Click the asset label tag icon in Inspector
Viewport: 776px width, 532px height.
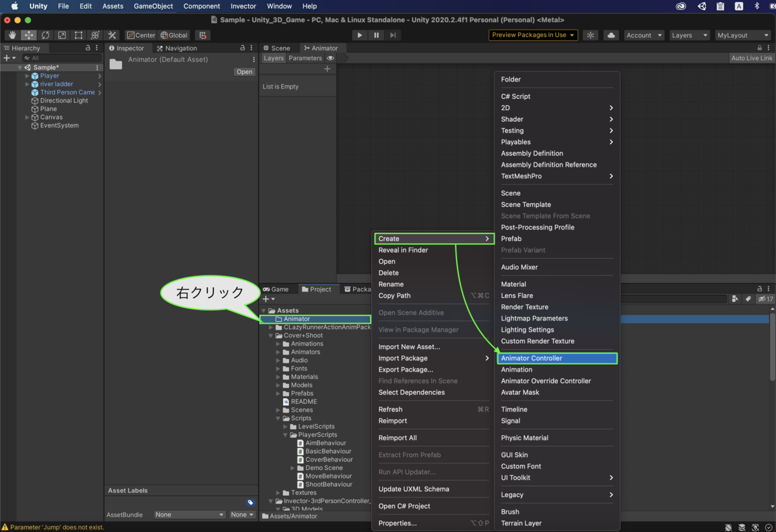click(250, 502)
